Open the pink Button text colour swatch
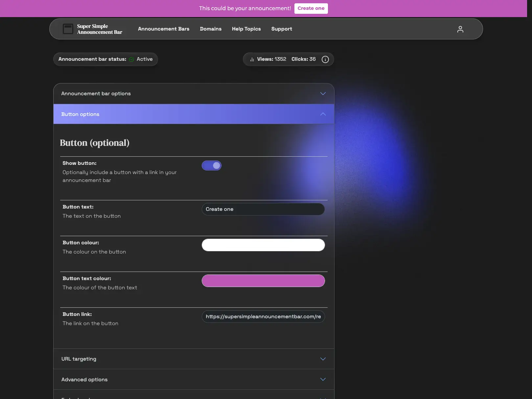The image size is (532, 399). 263,281
